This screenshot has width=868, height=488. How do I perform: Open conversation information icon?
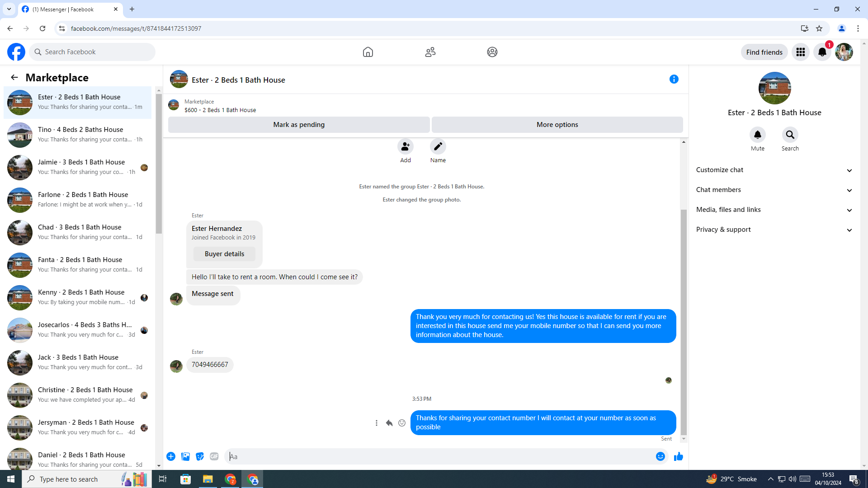click(x=674, y=79)
